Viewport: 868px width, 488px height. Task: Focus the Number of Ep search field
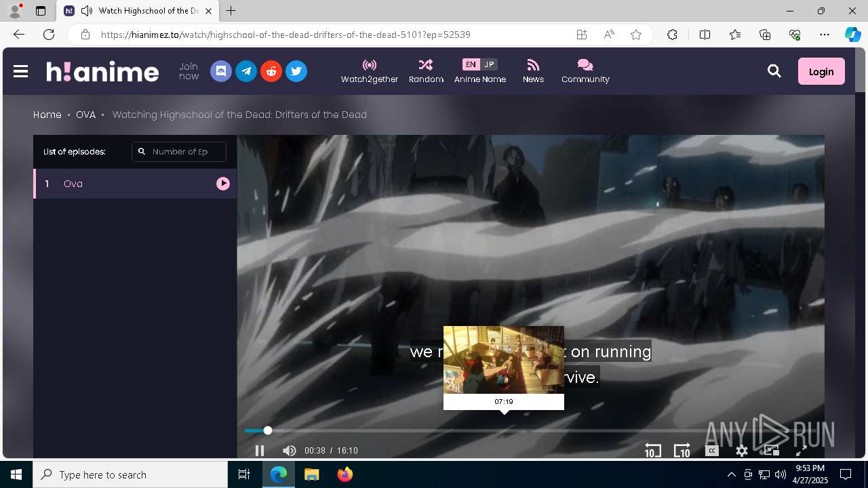pyautogui.click(x=179, y=152)
